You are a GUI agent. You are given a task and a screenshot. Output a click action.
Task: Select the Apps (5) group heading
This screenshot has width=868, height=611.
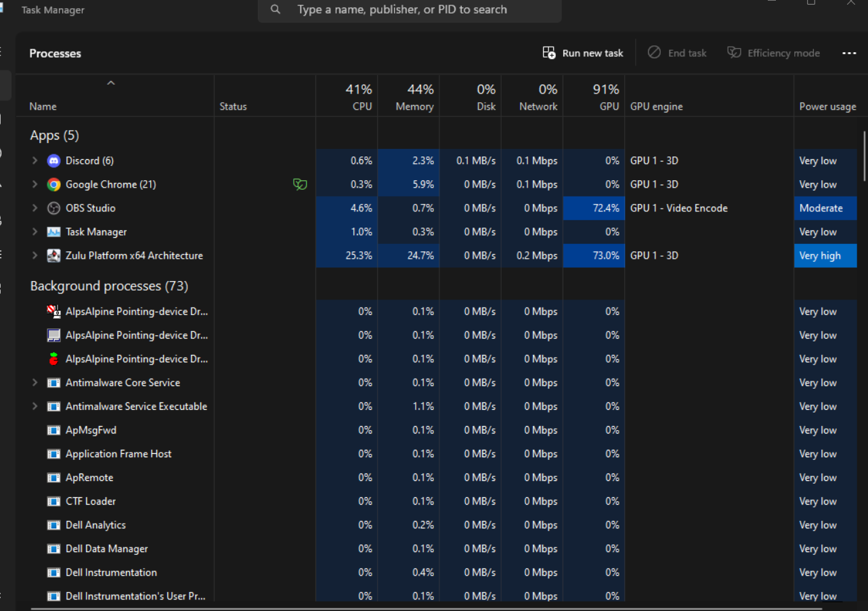pyautogui.click(x=54, y=135)
